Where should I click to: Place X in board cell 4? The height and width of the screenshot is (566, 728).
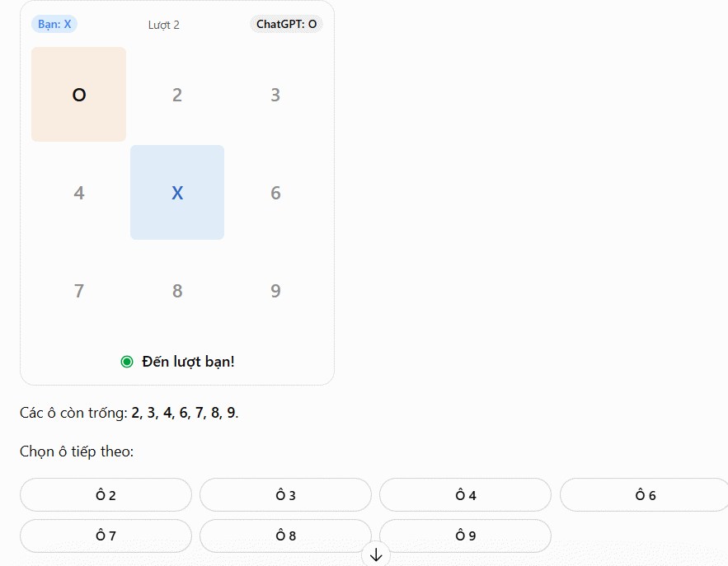pos(79,193)
